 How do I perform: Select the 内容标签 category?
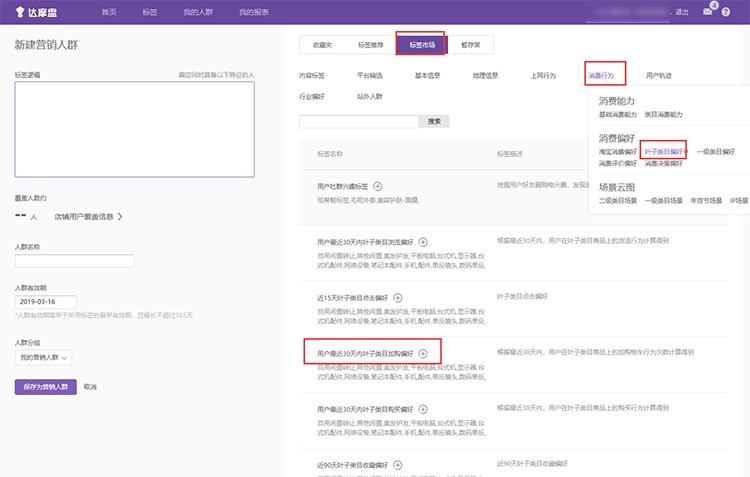point(312,76)
